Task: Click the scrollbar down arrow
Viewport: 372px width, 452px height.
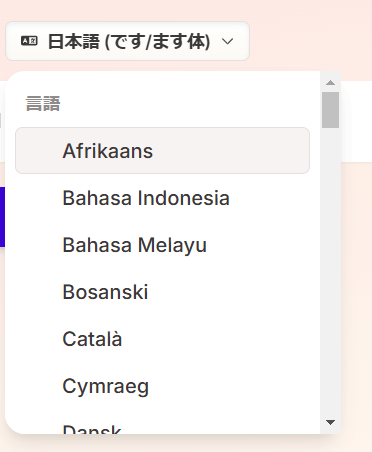Action: click(x=330, y=422)
